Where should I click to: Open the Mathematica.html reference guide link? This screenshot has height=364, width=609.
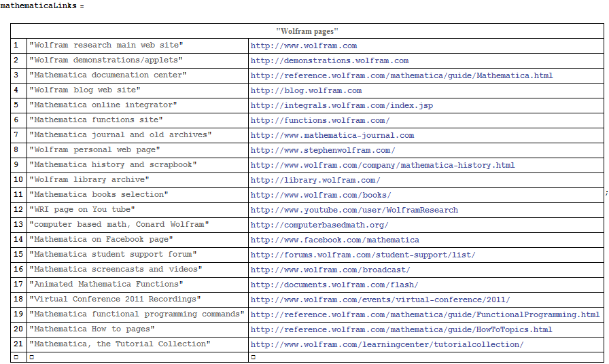402,75
